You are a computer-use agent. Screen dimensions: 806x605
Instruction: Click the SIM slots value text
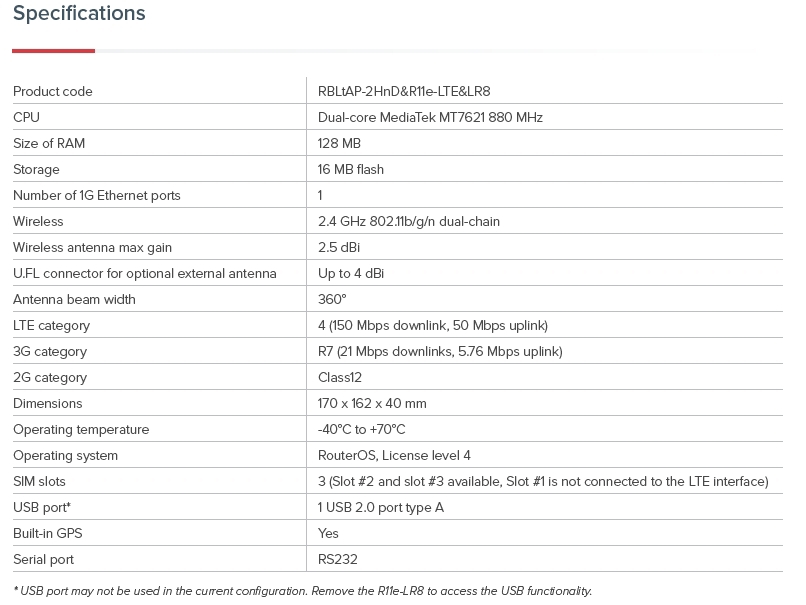pyautogui.click(x=543, y=482)
